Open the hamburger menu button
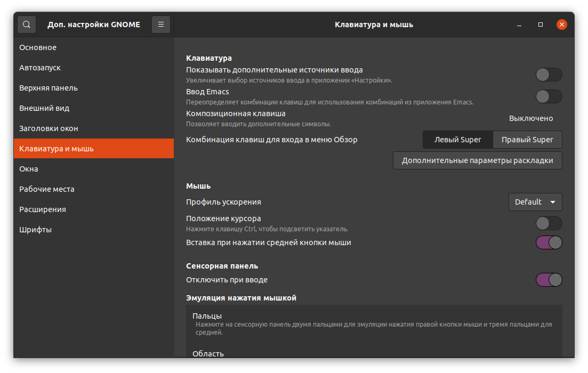The height and width of the screenshot is (373, 588). [x=161, y=25]
